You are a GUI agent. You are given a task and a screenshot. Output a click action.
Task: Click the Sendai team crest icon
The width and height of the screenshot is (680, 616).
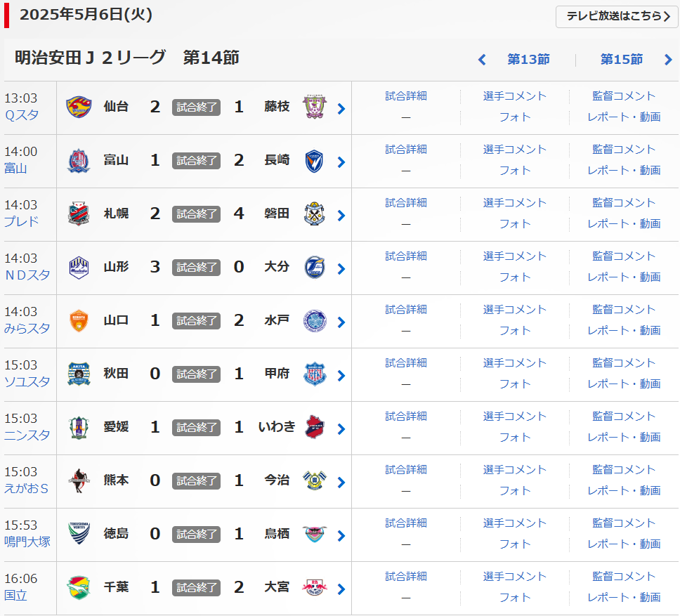78,107
